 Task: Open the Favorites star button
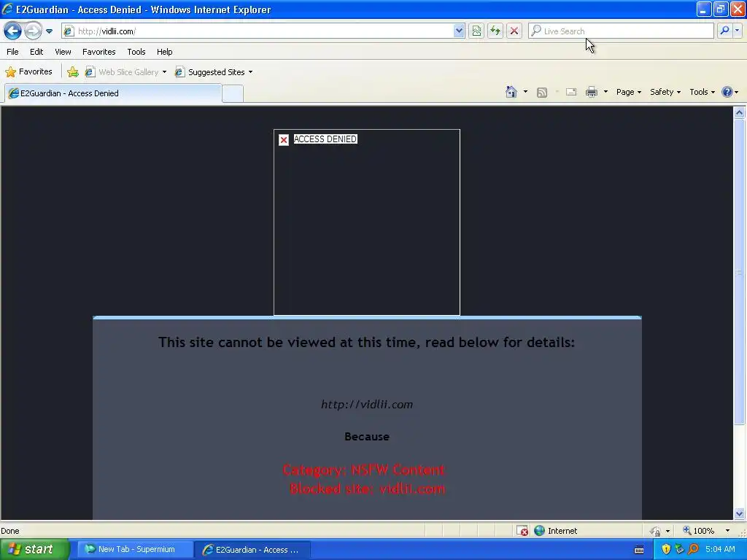(28, 72)
